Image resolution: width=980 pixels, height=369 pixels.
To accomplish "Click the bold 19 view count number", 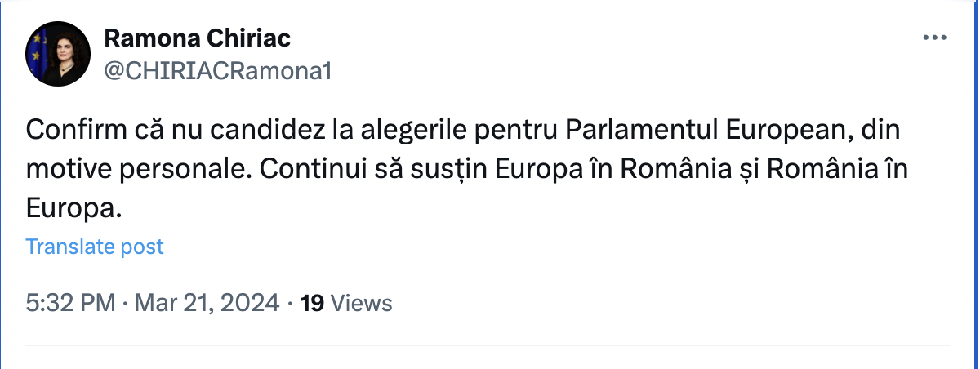I will click(x=312, y=304).
